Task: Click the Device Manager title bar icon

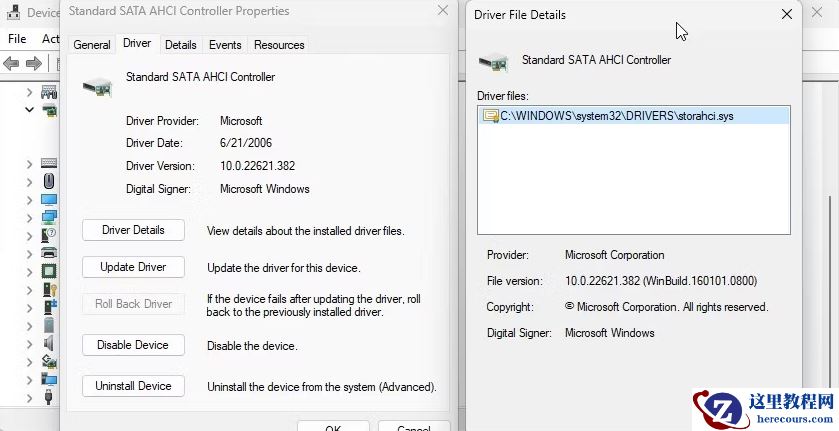Action: coord(13,12)
